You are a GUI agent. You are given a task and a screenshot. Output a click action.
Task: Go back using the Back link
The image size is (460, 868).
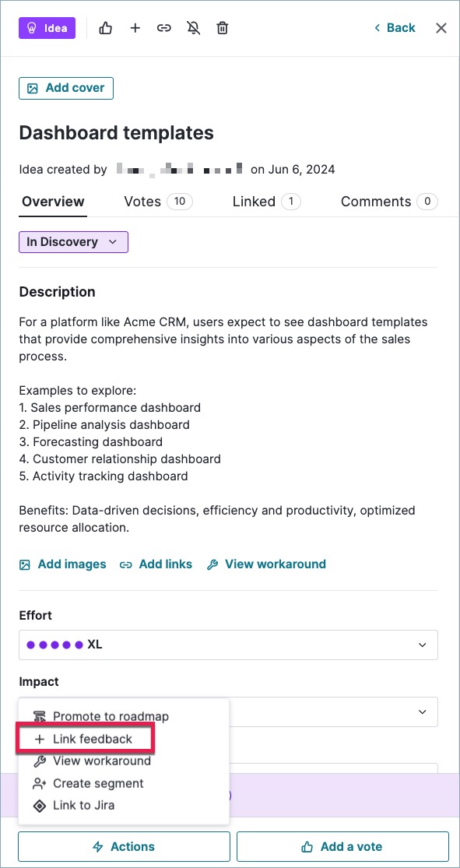coord(395,28)
